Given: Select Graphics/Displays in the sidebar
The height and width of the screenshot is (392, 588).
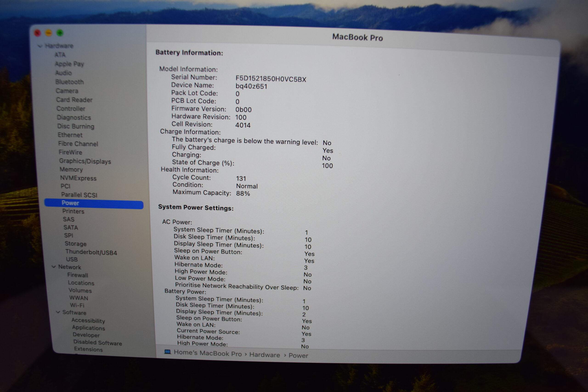Looking at the screenshot, I should pos(85,161).
